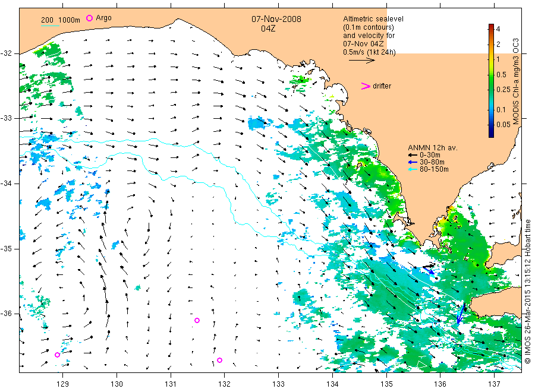Click the longitude axis label 136
This screenshot has width=535, height=392.
pyautogui.click(x=440, y=384)
